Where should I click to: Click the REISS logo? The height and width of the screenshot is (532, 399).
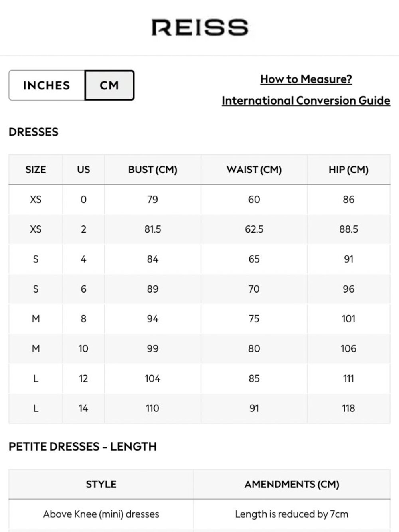coord(199,28)
